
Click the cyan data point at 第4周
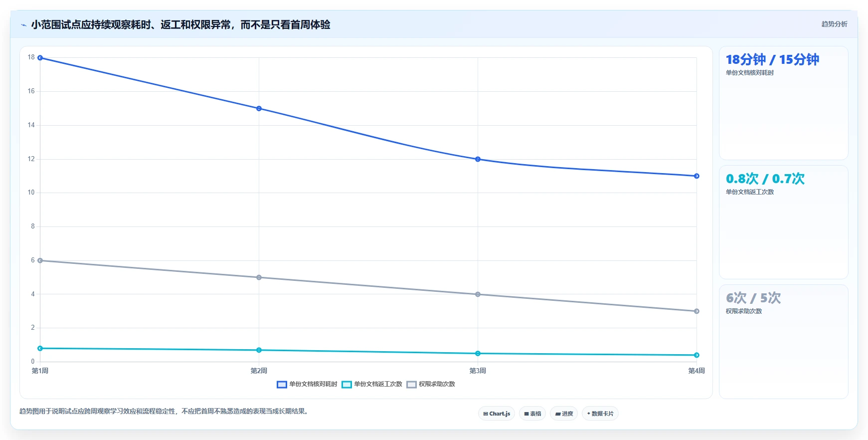point(696,355)
